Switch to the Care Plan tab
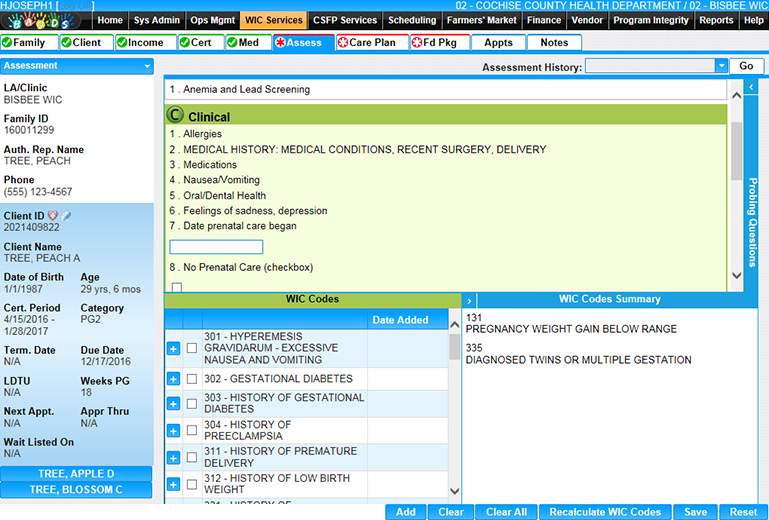 pos(372,43)
